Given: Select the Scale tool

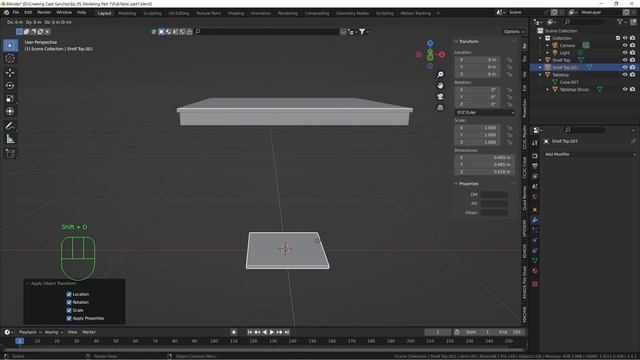Looking at the screenshot, I should point(10,99).
